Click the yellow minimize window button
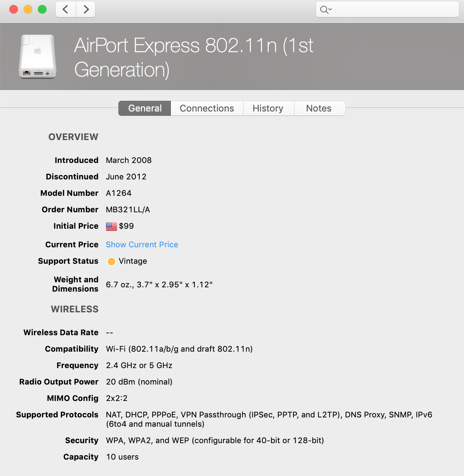This screenshot has height=476, width=464. tap(28, 9)
